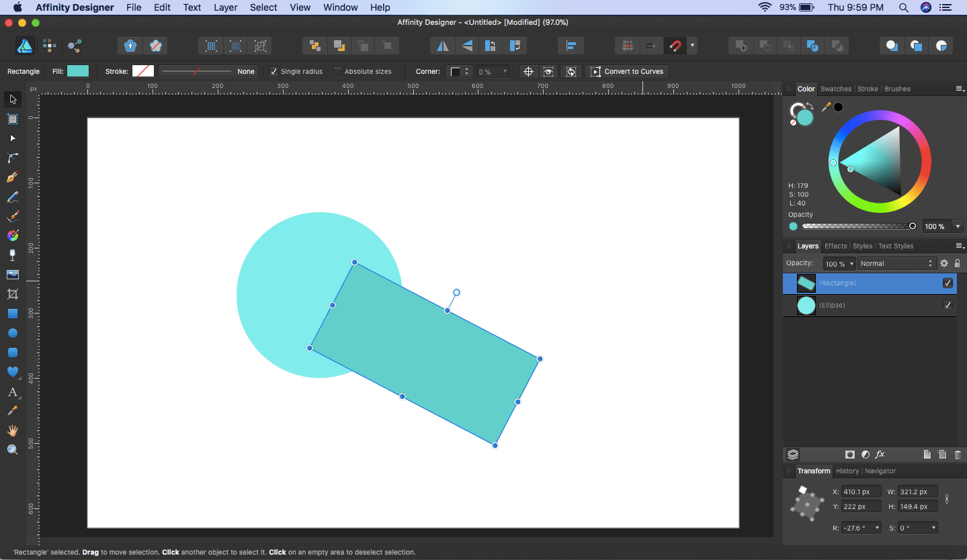Delete layer using the trash icon
The image size is (967, 560).
point(958,455)
